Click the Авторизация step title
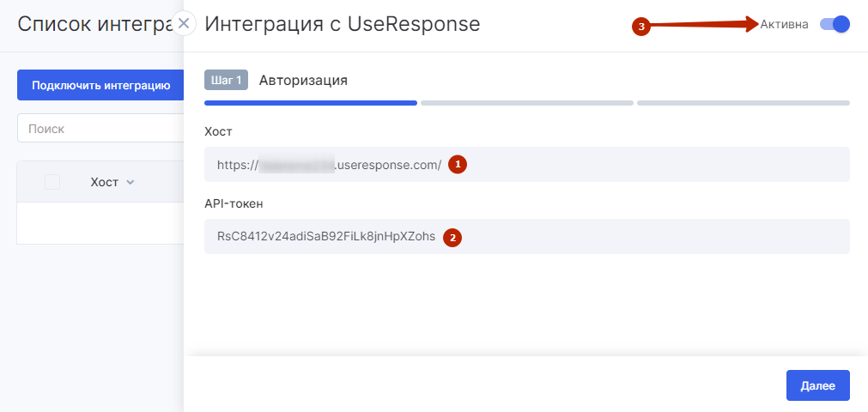Image resolution: width=868 pixels, height=412 pixels. [303, 81]
